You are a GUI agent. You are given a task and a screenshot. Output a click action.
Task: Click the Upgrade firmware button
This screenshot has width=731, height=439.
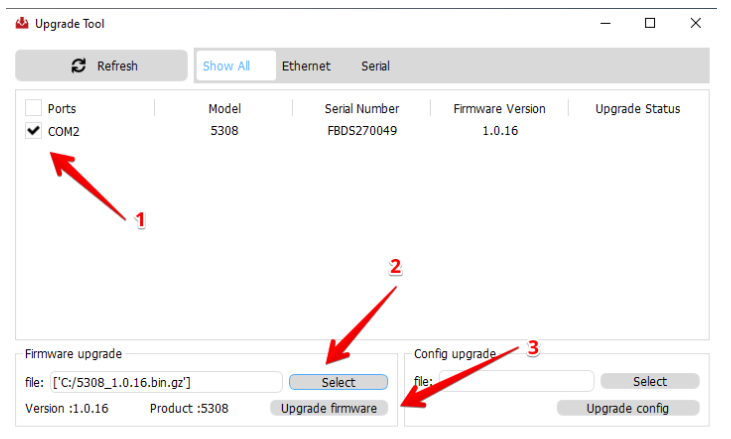pos(329,408)
